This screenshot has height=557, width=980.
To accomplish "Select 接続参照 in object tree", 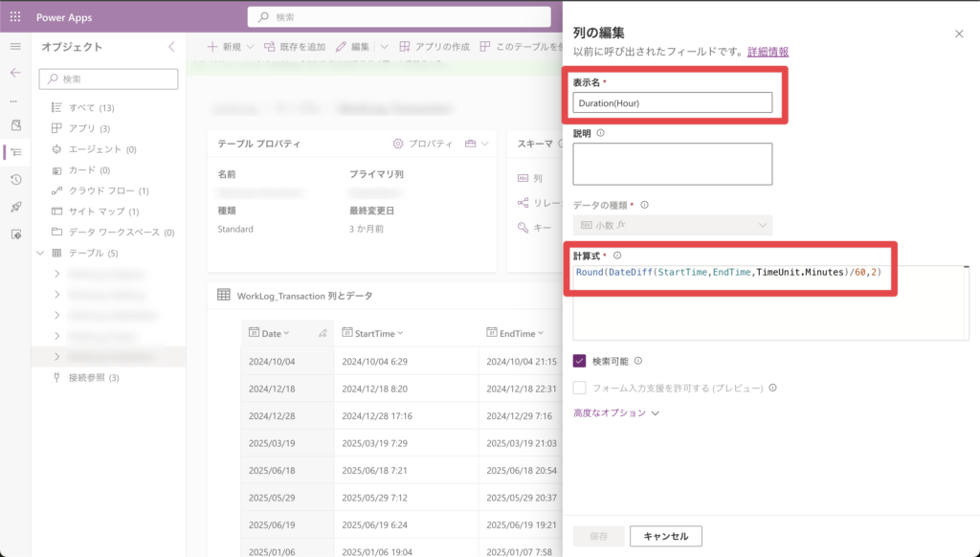I will coord(93,377).
